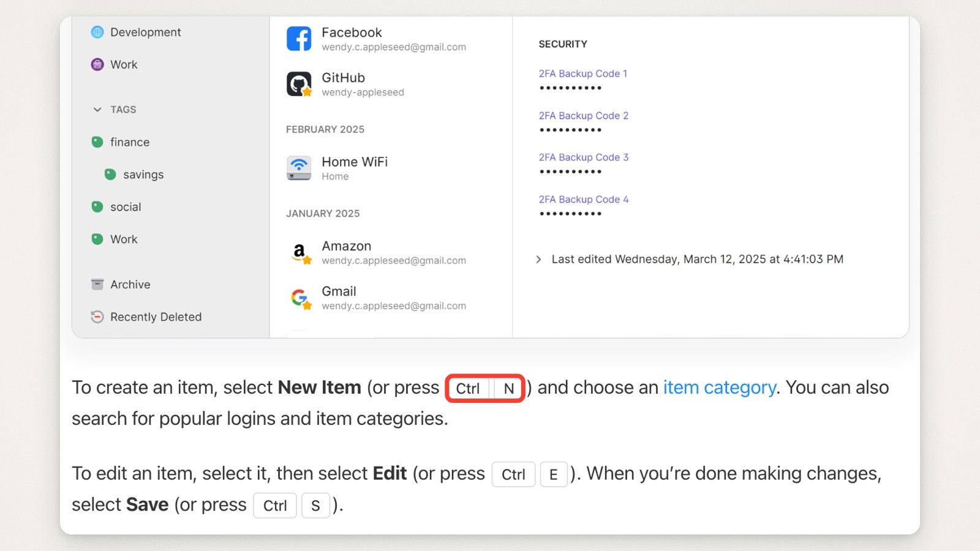Click the savings tag icon
This screenshot has width=980, height=551.
coord(110,174)
